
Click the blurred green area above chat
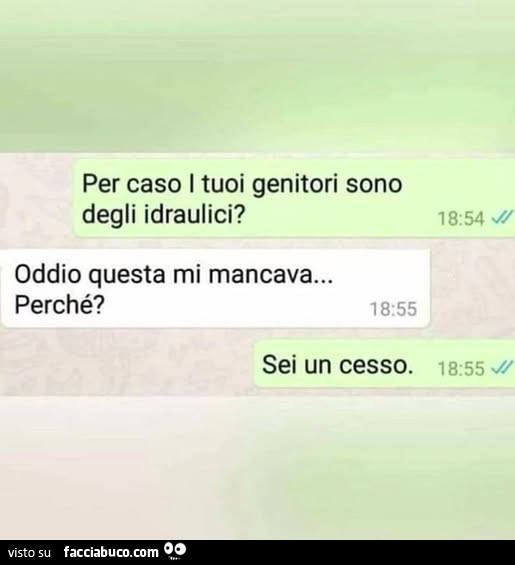pyautogui.click(x=257, y=76)
